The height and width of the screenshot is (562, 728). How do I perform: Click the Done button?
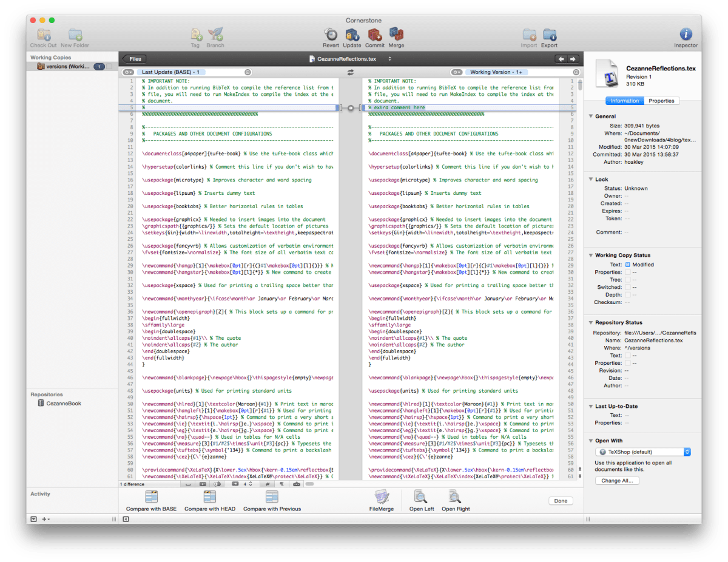561,501
